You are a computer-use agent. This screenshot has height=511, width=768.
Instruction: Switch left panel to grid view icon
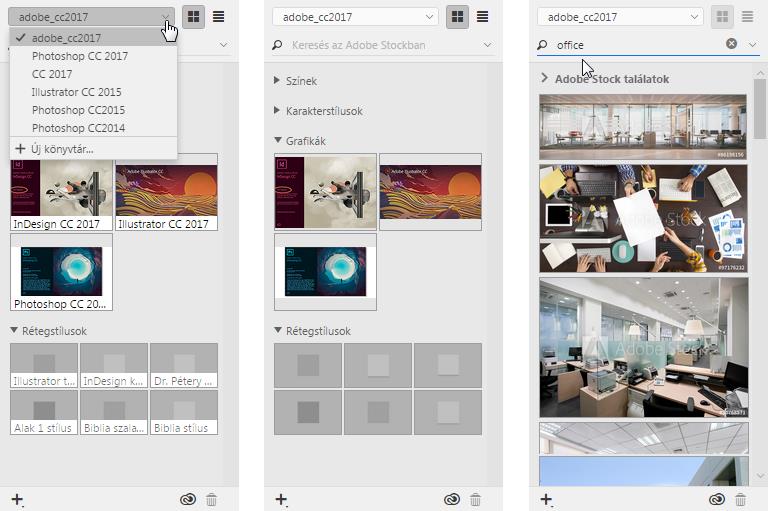tap(193, 17)
